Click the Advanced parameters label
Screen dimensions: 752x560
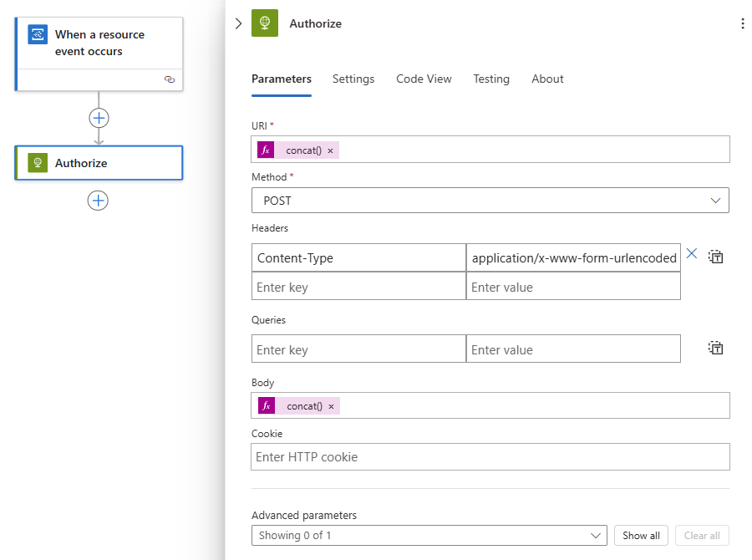[304, 515]
